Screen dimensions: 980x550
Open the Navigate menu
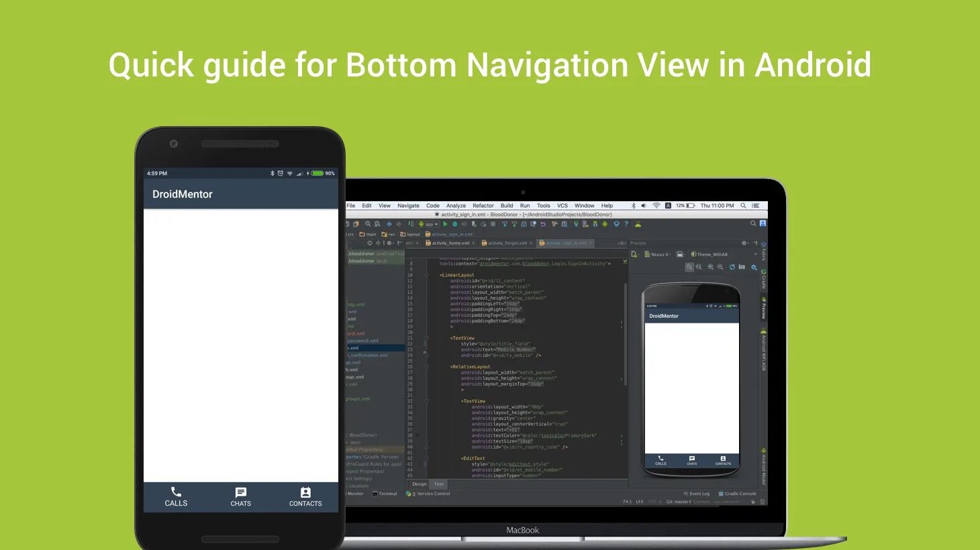tap(408, 206)
